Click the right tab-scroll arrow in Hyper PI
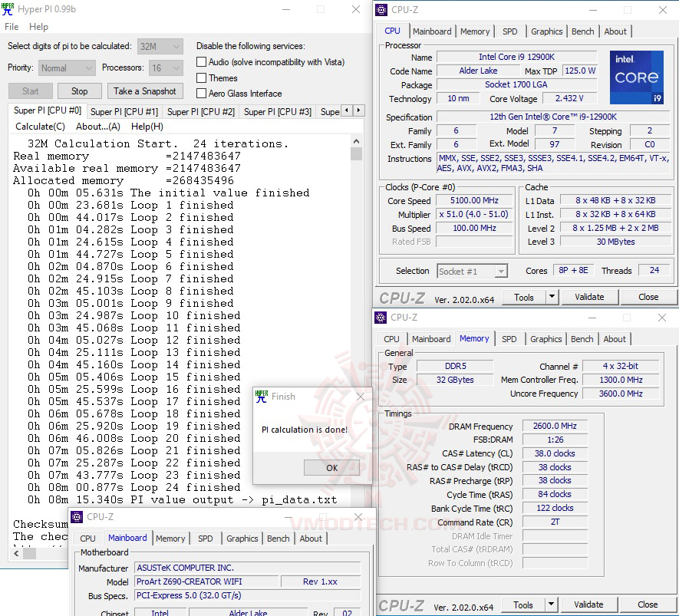The height and width of the screenshot is (616, 679). pyautogui.click(x=358, y=110)
